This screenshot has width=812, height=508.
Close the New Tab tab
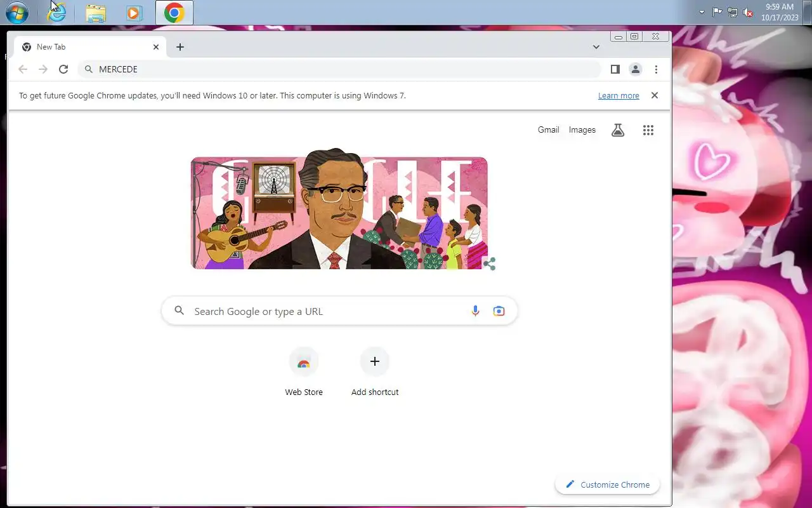click(x=156, y=47)
